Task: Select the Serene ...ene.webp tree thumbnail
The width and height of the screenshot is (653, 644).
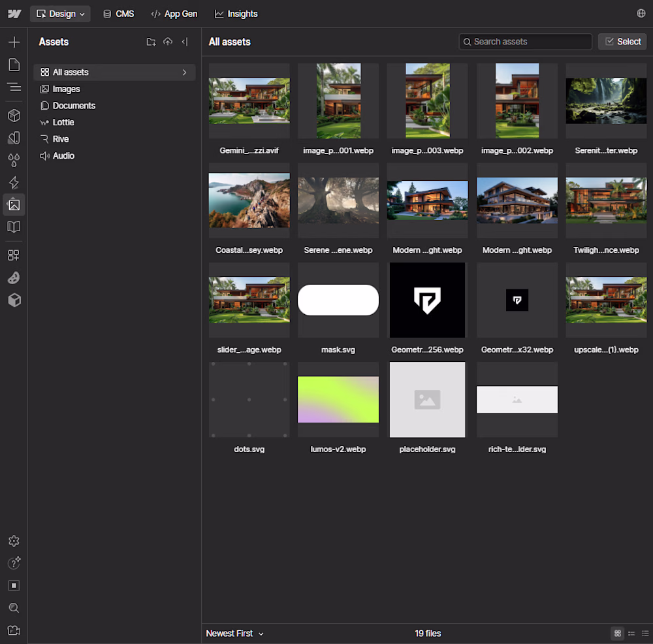Action: click(338, 200)
